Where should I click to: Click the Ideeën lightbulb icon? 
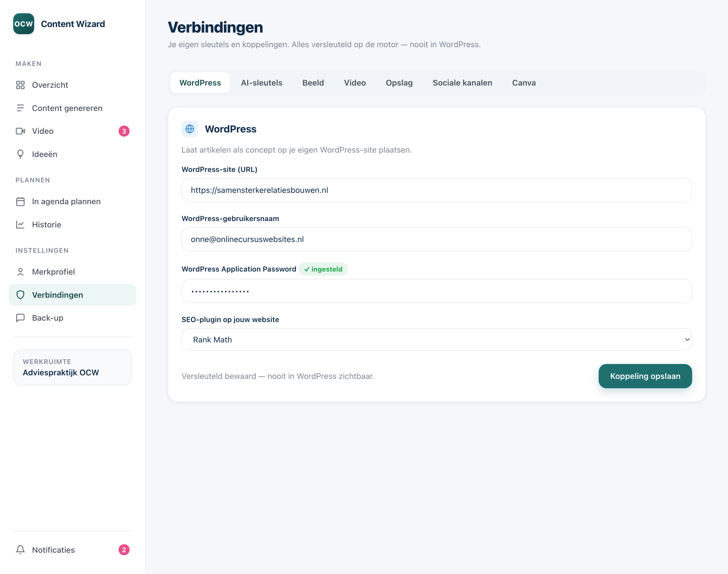pos(20,154)
